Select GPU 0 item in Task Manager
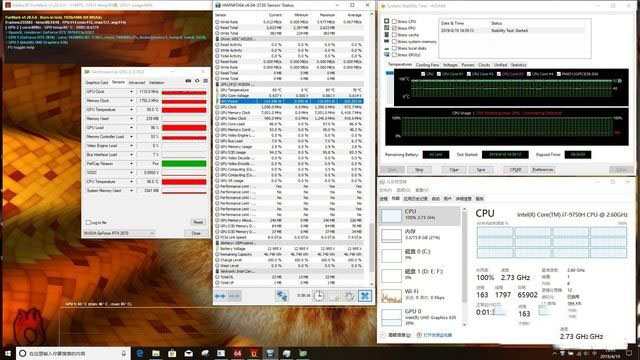This screenshot has width=640, height=360. [x=420, y=317]
